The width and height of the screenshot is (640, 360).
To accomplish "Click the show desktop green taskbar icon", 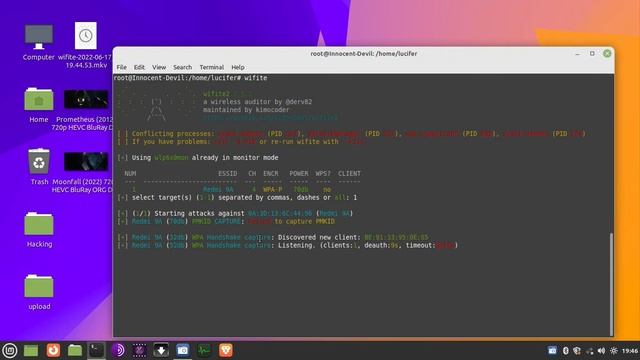I will (31, 350).
